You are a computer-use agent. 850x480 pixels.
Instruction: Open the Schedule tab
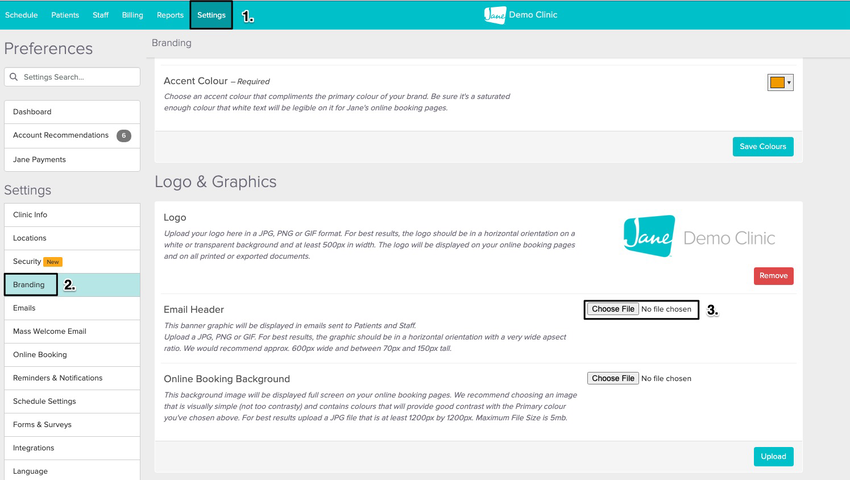click(x=21, y=15)
